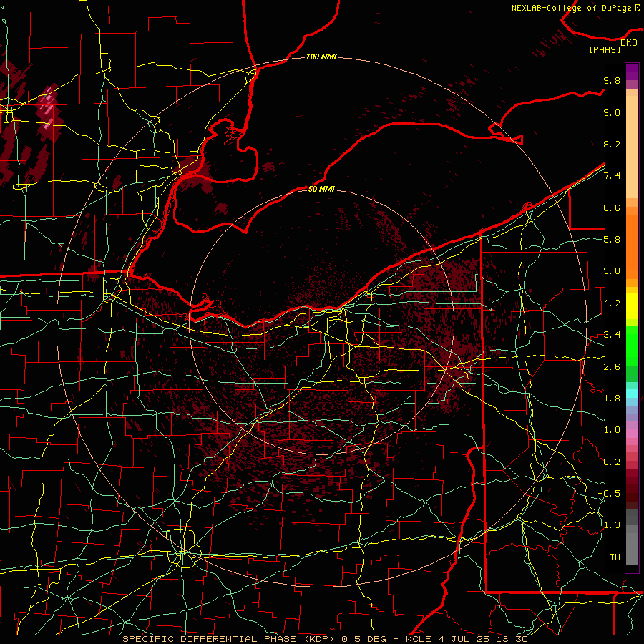Click the DKD label above the color scale
Screen dimensions: 644x644
coord(629,43)
